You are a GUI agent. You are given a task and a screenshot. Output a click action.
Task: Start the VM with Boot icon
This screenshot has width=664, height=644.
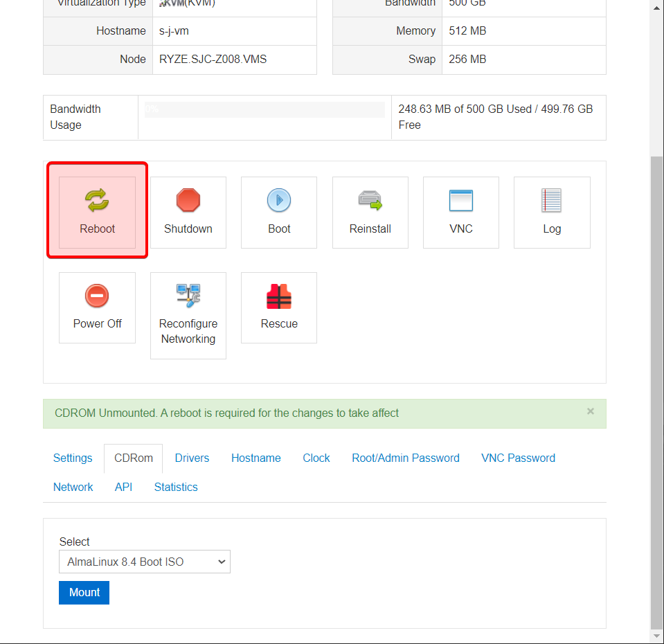278,212
